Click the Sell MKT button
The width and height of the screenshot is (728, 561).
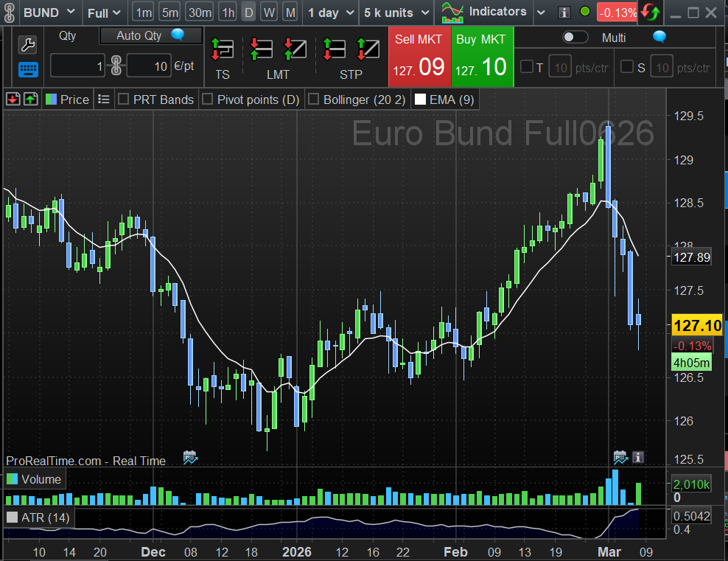(419, 57)
